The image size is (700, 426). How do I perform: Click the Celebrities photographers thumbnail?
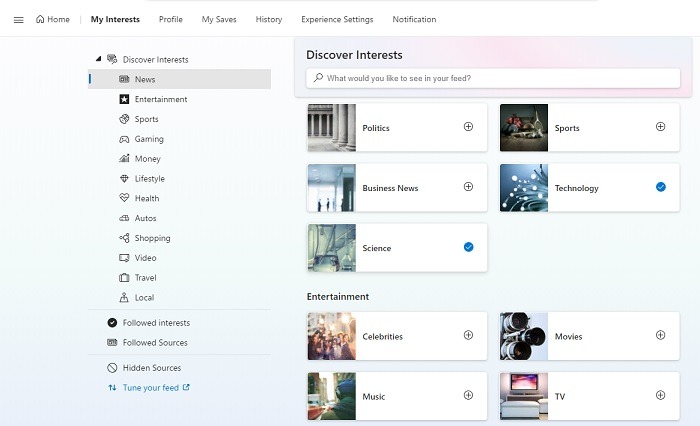(332, 336)
